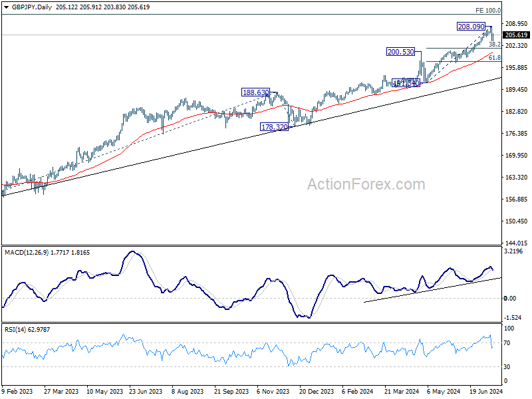Screen dimensions: 532x399
Task: Select the RSI 100 scale label
Action: pyautogui.click(x=509, y=329)
